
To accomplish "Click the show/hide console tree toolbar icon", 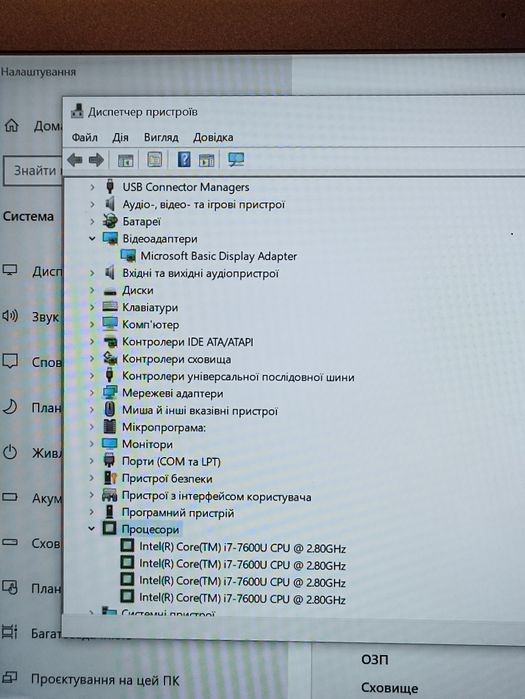I will point(125,160).
